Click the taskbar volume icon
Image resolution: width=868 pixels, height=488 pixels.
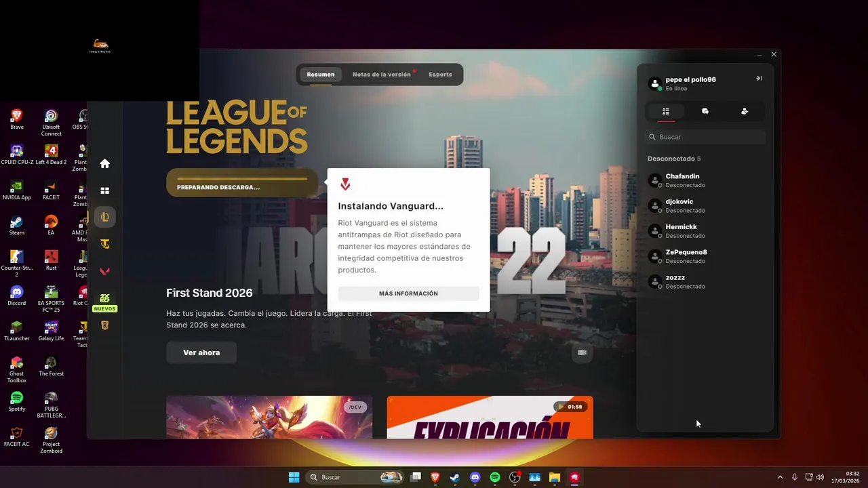[x=821, y=477]
